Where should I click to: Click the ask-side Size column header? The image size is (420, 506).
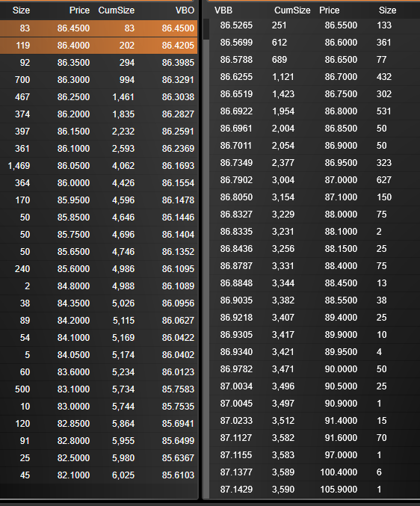click(x=387, y=10)
